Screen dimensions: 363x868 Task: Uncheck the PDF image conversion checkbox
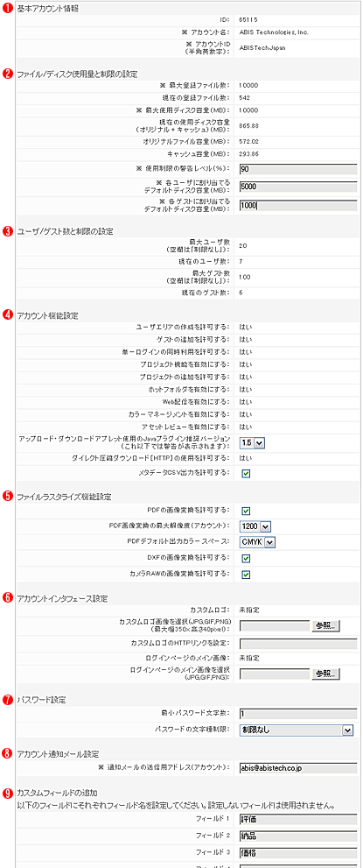coord(246,511)
